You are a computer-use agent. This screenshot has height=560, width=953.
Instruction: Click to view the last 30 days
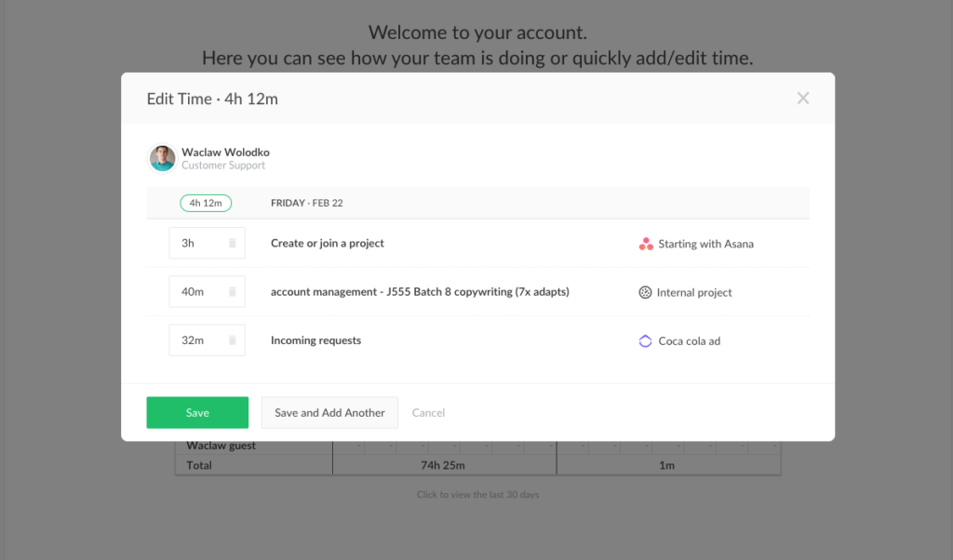click(477, 494)
